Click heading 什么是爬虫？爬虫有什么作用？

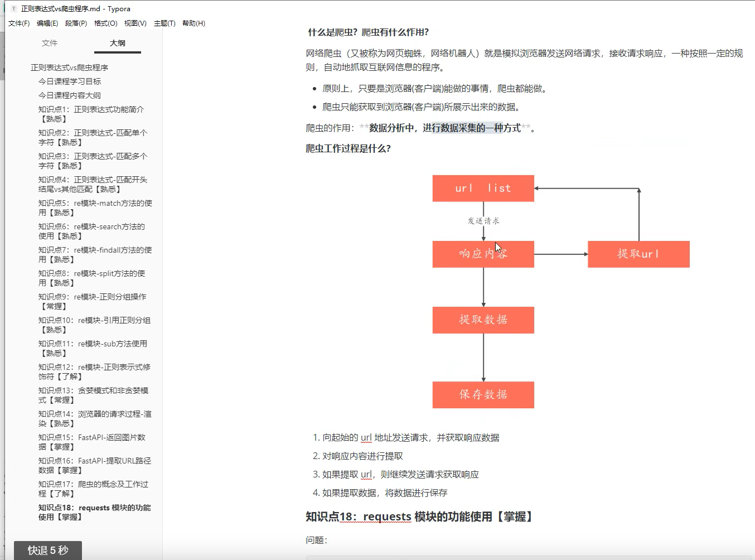point(369,32)
